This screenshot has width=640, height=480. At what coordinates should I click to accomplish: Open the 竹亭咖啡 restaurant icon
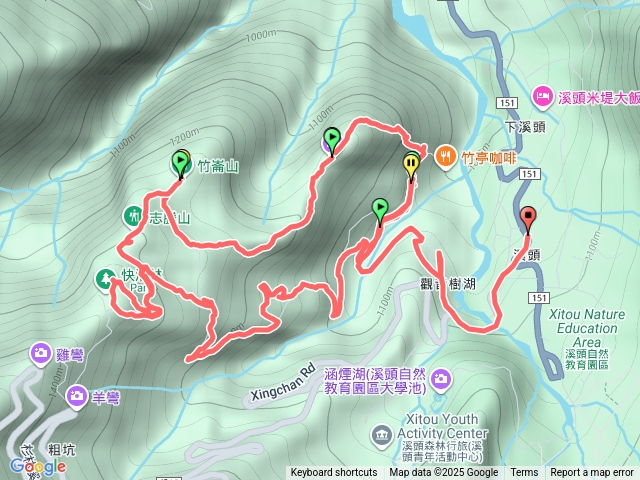click(x=445, y=157)
